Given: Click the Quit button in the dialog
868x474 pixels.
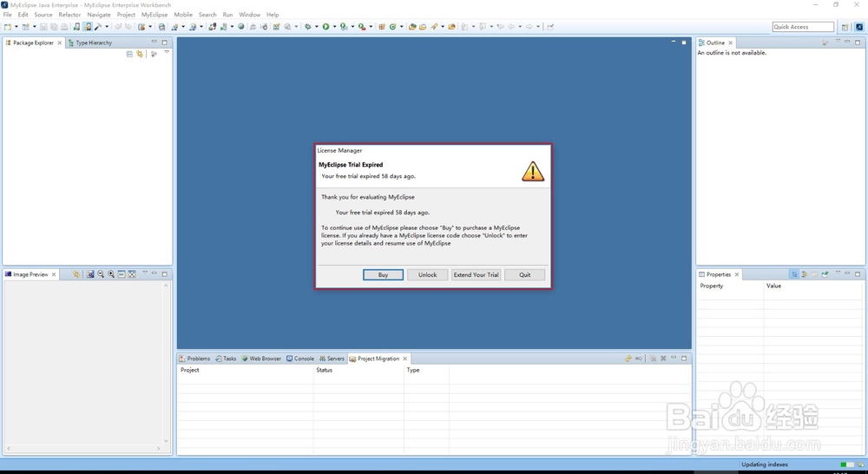Looking at the screenshot, I should [x=525, y=274].
